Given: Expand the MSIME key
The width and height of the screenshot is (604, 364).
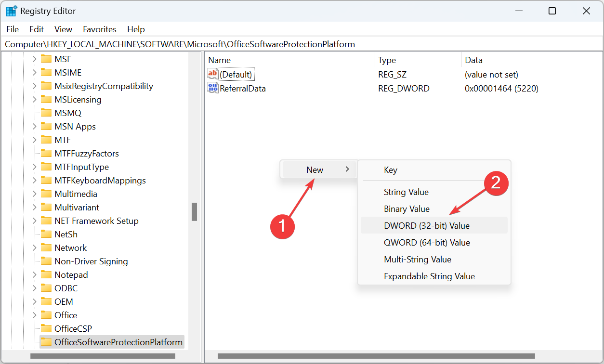Looking at the screenshot, I should [34, 73].
